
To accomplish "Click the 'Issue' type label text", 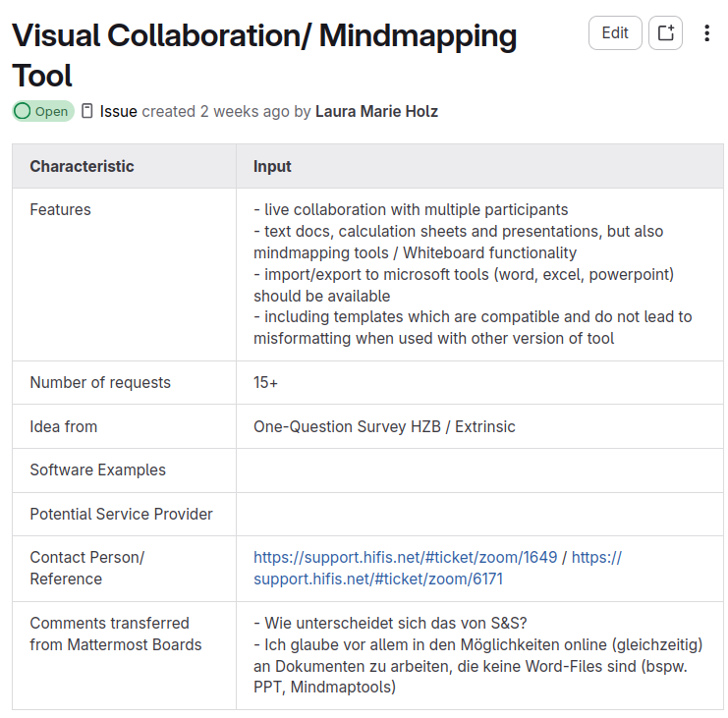I will pos(118,111).
